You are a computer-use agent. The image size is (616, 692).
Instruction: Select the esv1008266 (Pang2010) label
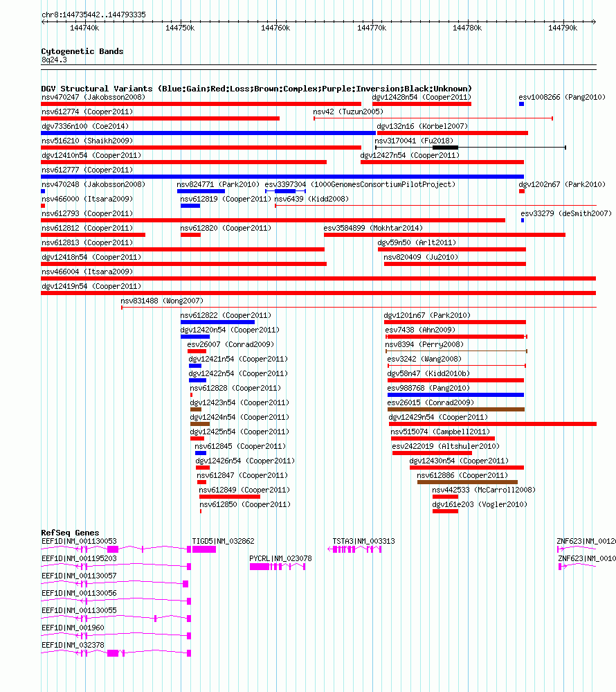[562, 97]
